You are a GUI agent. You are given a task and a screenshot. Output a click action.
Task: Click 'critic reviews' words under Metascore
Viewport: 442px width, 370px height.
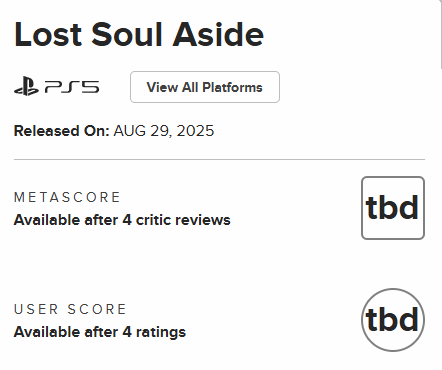(x=183, y=220)
